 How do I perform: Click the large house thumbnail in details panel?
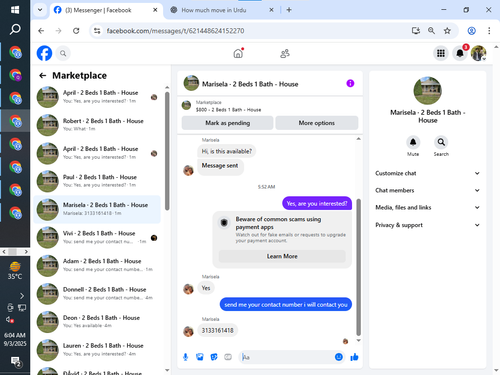tap(428, 90)
